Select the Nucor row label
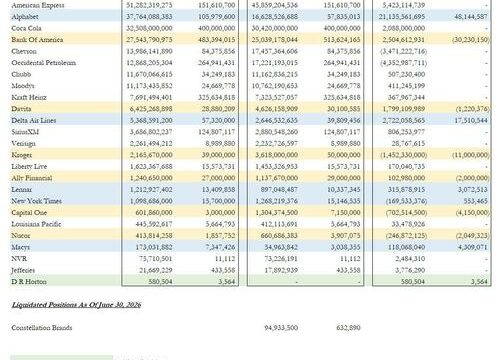Screen dimensions: 500x360 tap(21, 236)
